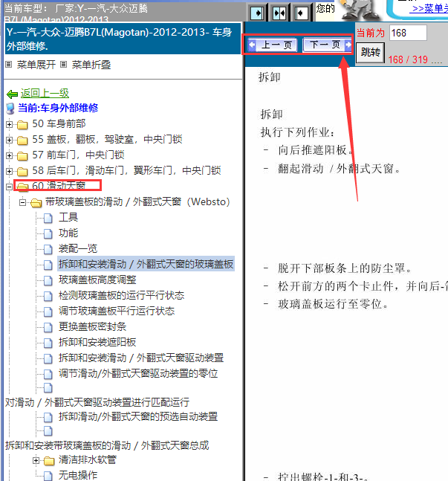Open 无电操作 tree item
Viewport: 448px width, 481px height.
[78, 475]
